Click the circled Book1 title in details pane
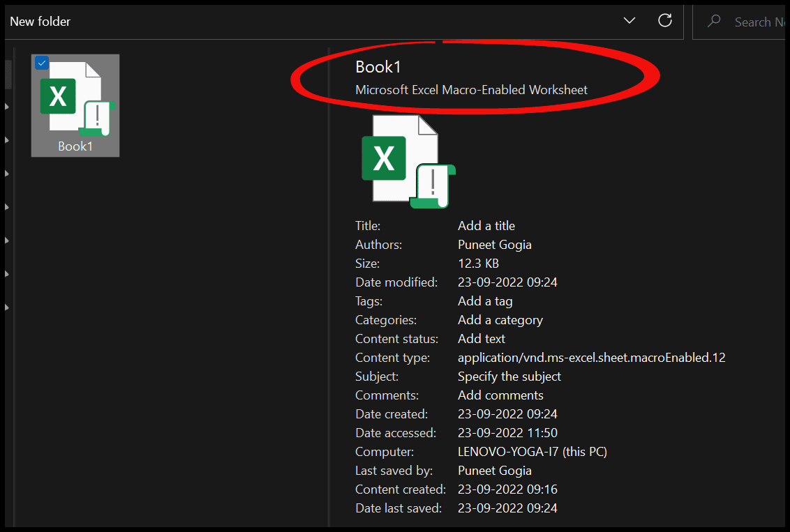The image size is (790, 532). [378, 66]
